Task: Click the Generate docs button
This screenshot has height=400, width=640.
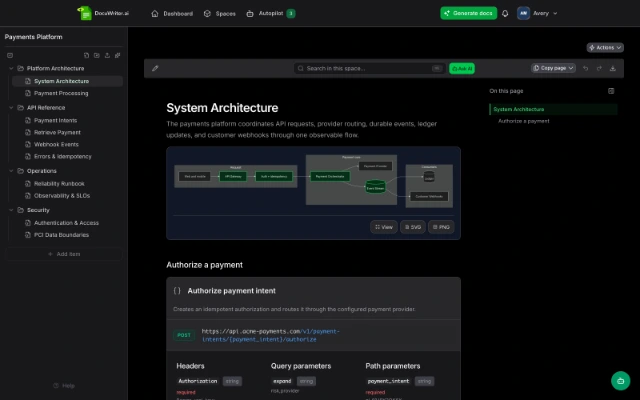Action: tap(469, 13)
